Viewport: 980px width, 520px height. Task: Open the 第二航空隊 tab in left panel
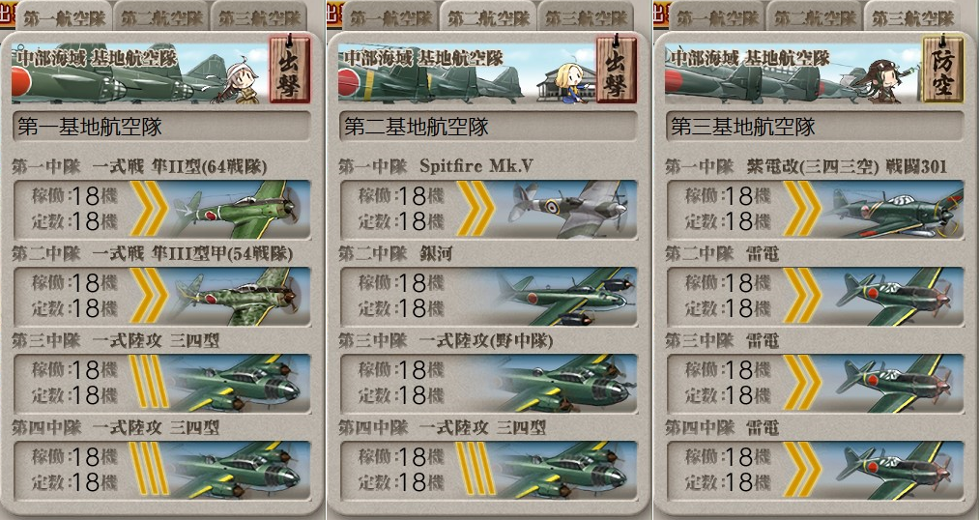pyautogui.click(x=161, y=16)
